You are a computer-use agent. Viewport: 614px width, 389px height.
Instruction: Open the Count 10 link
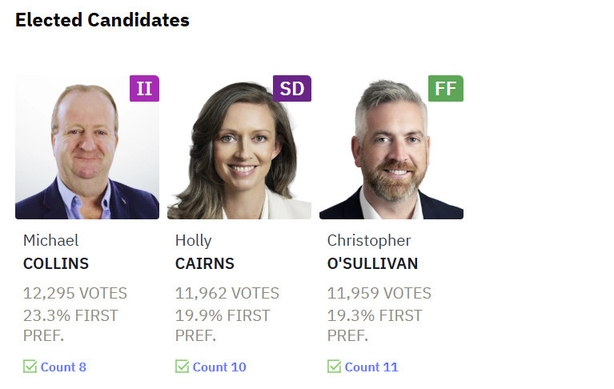(x=219, y=367)
